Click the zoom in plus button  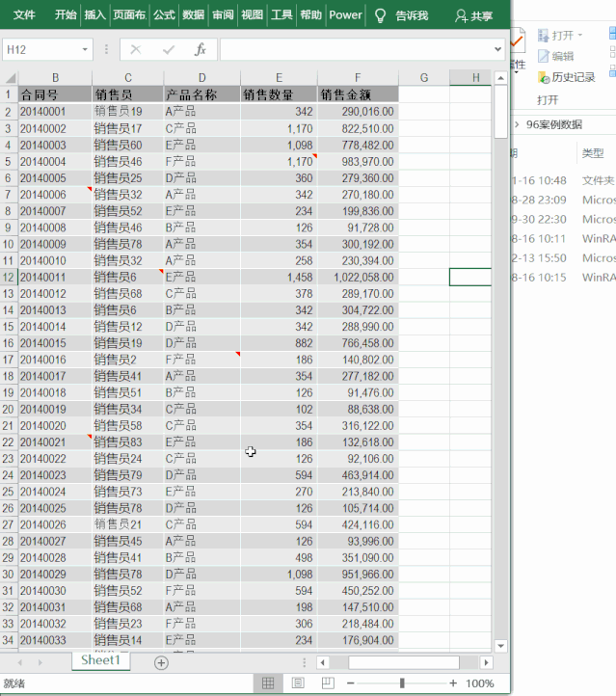pyautogui.click(x=453, y=683)
